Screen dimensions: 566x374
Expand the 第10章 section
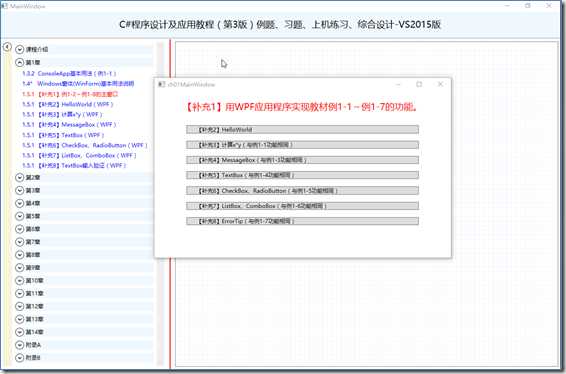tap(19, 280)
